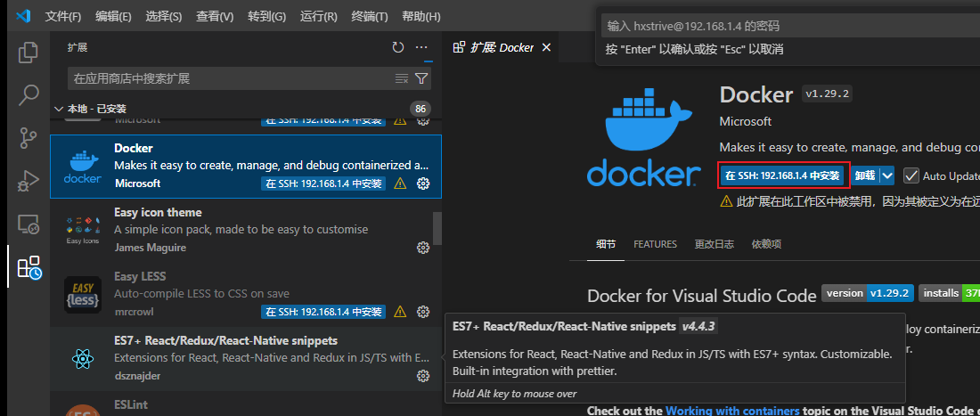Install Docker in SSH from list row
The width and height of the screenshot is (980, 416).
(323, 184)
